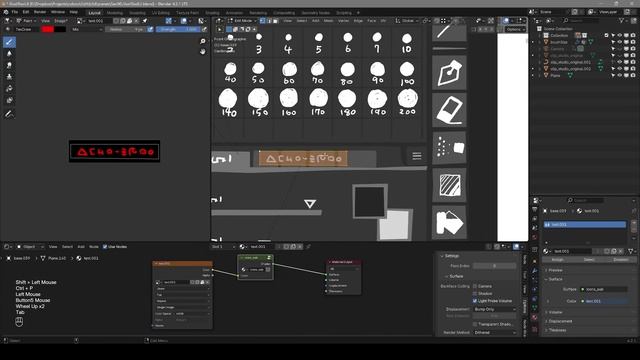640x360 pixels.
Task: Open the View menu in image editor
Action: coord(45,20)
